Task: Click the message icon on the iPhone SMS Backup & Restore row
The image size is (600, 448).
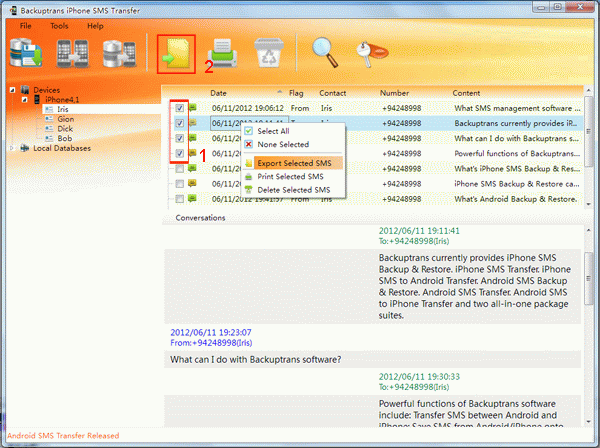Action: pyautogui.click(x=192, y=183)
